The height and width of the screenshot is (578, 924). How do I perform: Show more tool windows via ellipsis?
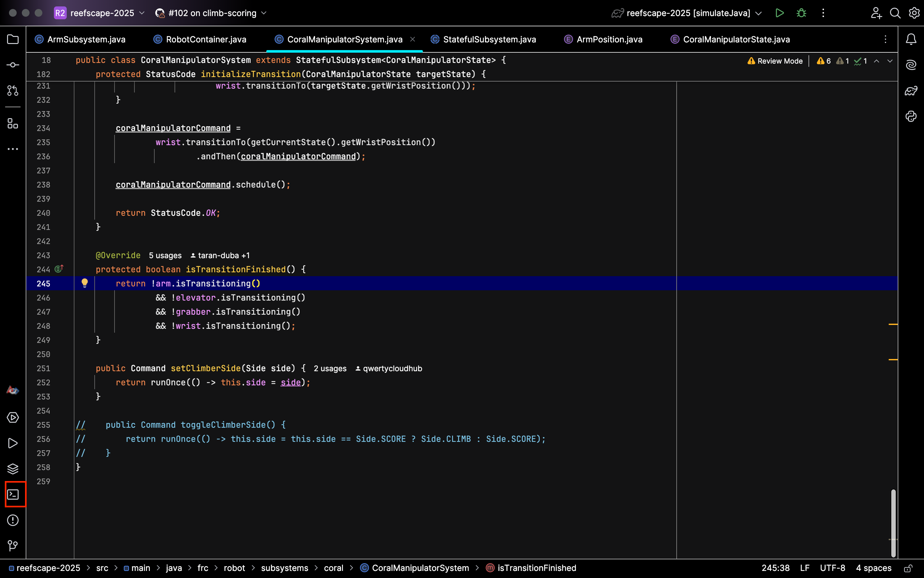pos(13,149)
